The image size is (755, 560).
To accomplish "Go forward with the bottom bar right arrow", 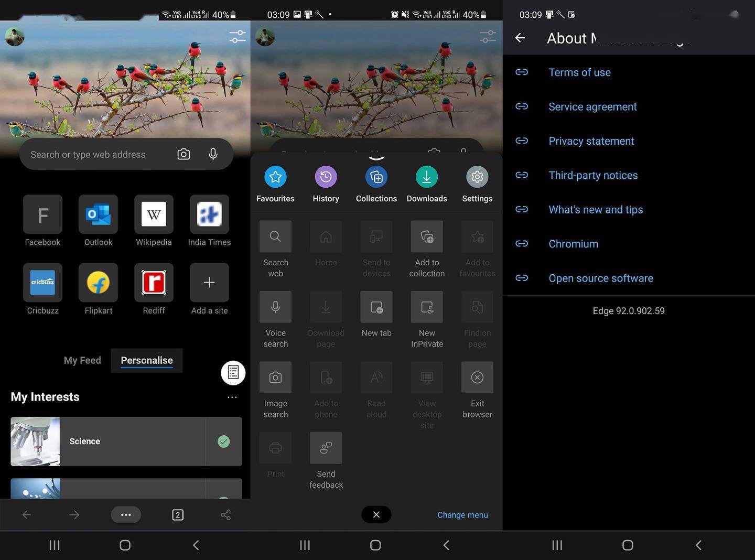I will coord(74,515).
